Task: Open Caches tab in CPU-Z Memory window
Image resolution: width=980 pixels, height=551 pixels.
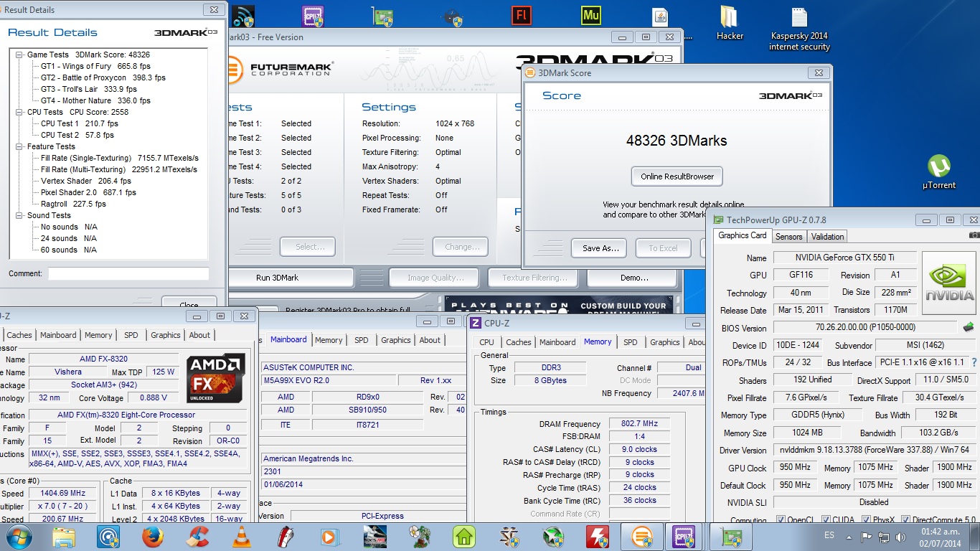Action: pos(518,342)
